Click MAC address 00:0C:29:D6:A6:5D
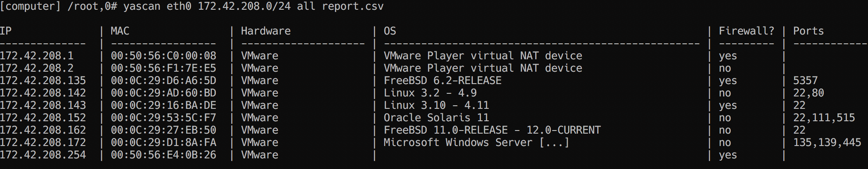 click(x=163, y=81)
